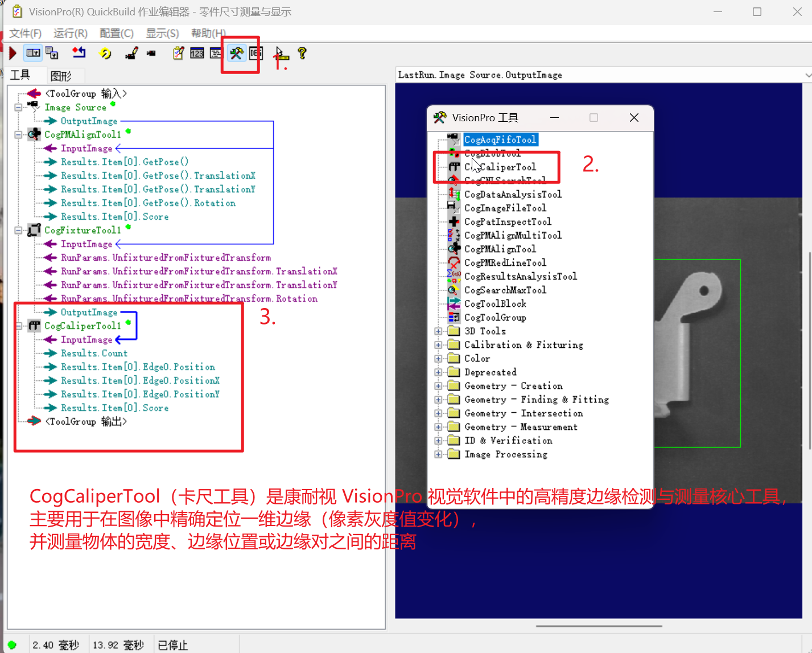Screen dimensions: 812x653
Task: Click the CogPMAlignMultiTool icon
Action: (454, 235)
